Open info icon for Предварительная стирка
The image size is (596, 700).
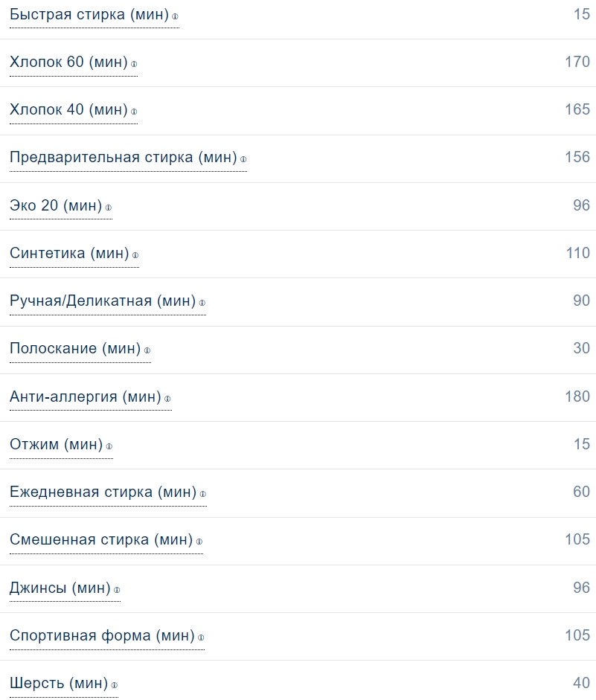point(243,159)
